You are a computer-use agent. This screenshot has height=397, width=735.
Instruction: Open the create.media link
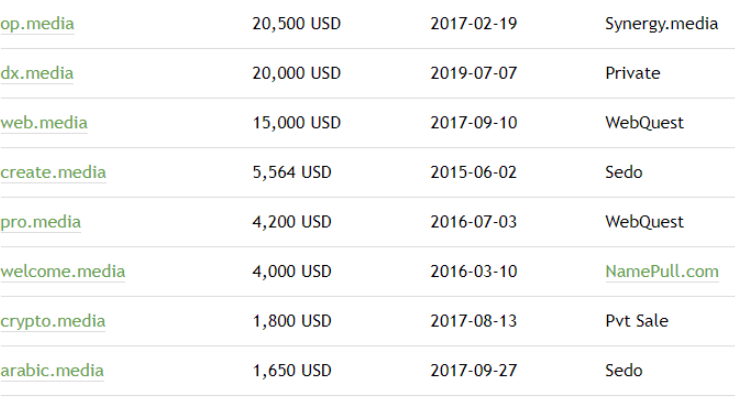tap(53, 172)
